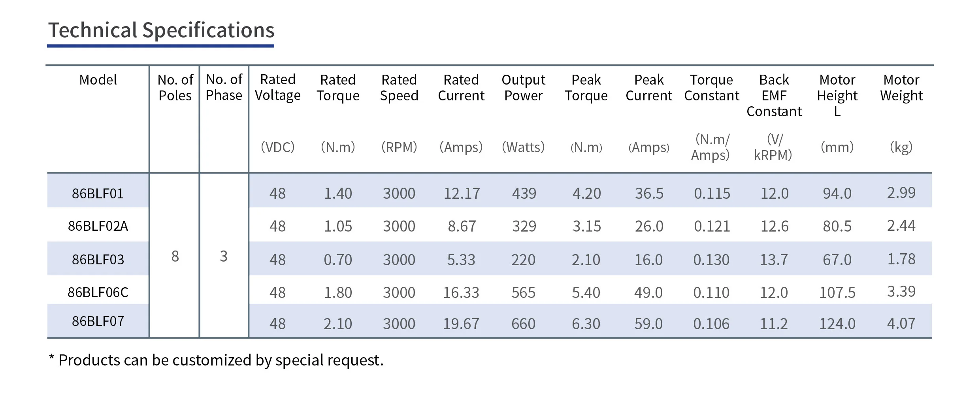Click the 0.130 torque constant value

pyautogui.click(x=711, y=260)
